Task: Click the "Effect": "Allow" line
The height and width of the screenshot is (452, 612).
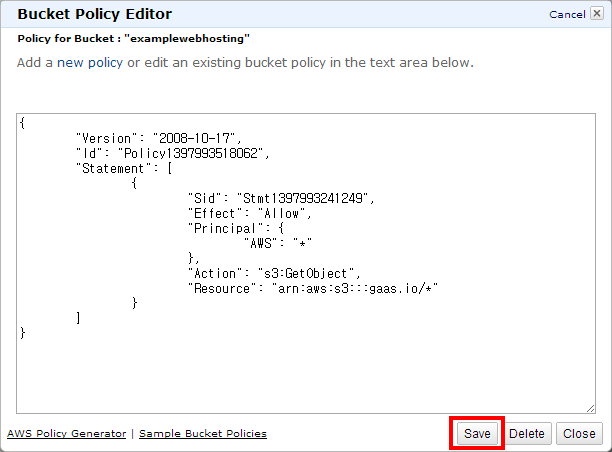Action: coord(250,213)
